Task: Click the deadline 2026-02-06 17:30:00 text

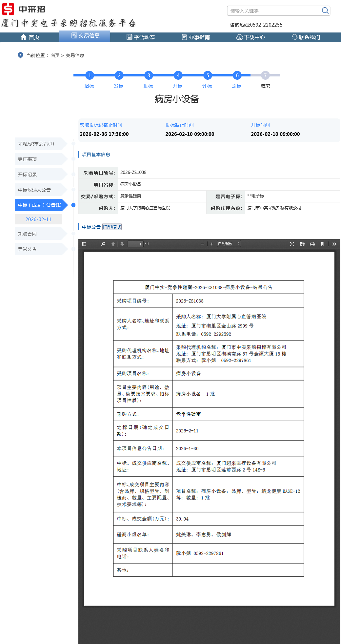Action: [104, 134]
